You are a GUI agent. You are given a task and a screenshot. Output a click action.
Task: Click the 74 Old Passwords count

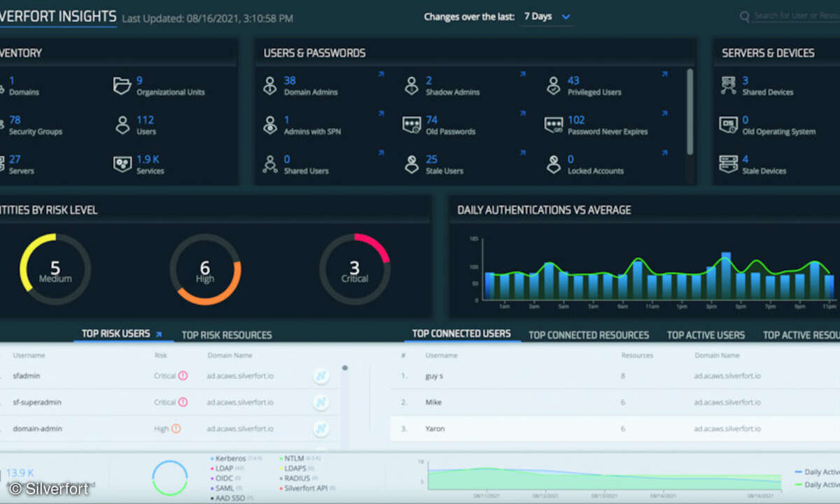point(432,120)
